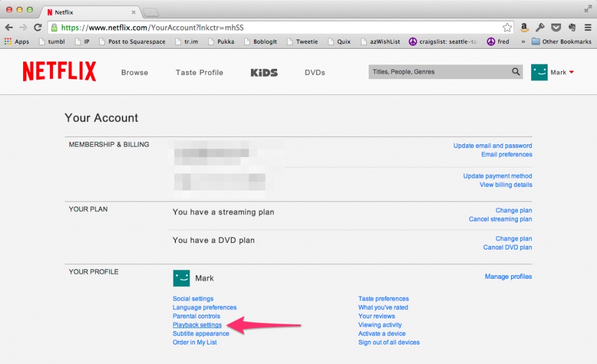Open What you've rated

point(383,307)
